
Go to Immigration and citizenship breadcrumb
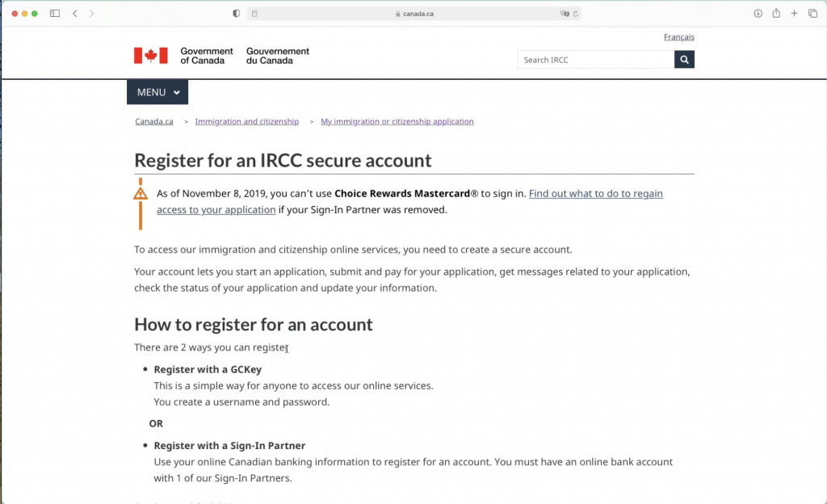point(246,122)
